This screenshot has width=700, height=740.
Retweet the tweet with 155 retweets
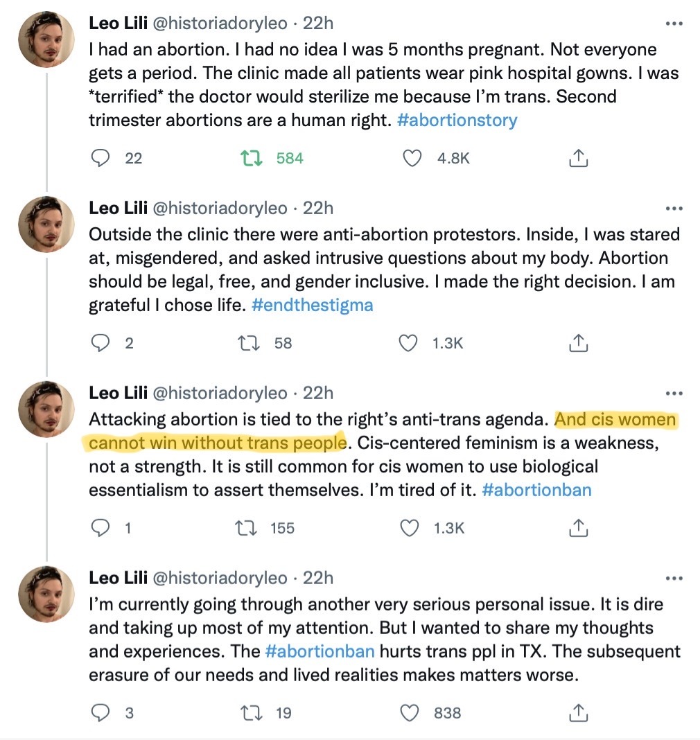(x=246, y=528)
